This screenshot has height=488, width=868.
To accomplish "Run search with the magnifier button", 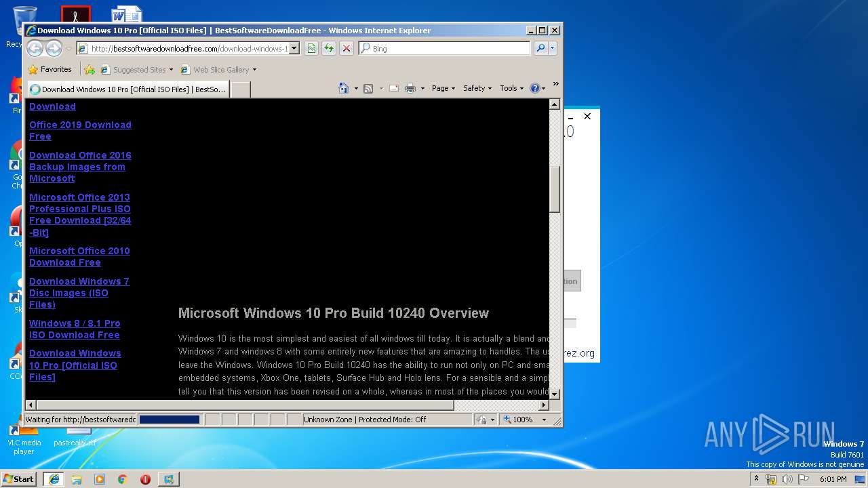I will [540, 48].
